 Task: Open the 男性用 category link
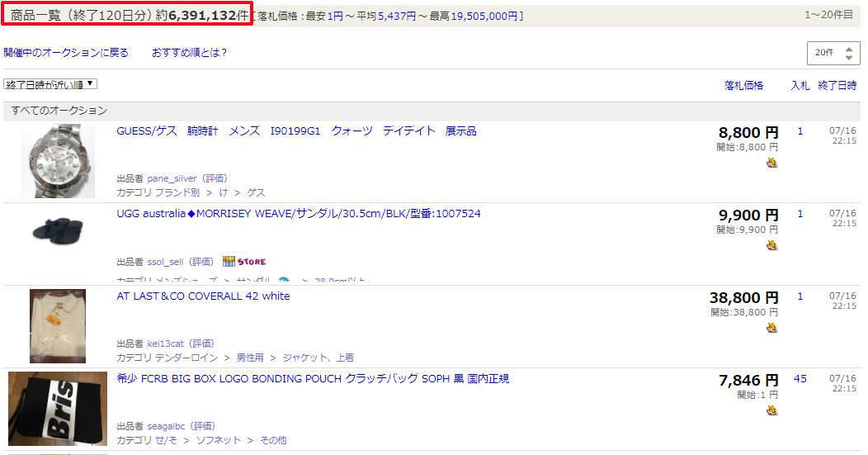(x=250, y=358)
